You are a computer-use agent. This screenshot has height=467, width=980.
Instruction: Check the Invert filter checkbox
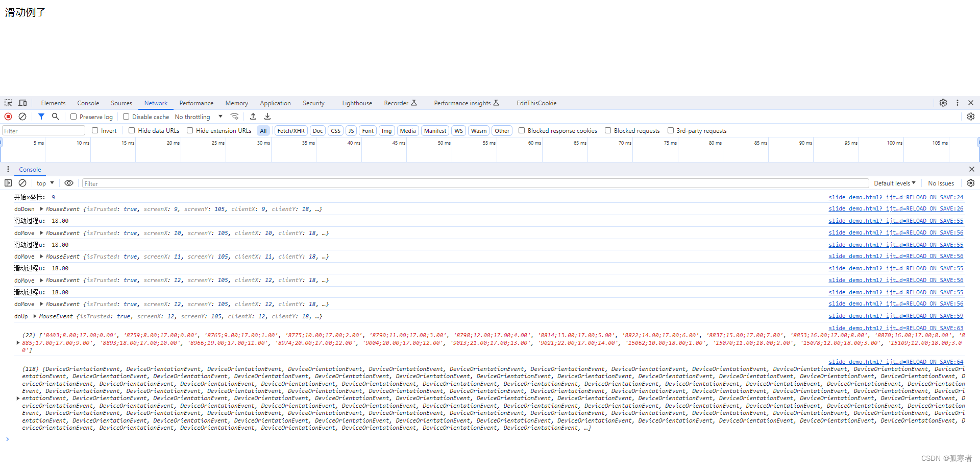[x=95, y=130]
